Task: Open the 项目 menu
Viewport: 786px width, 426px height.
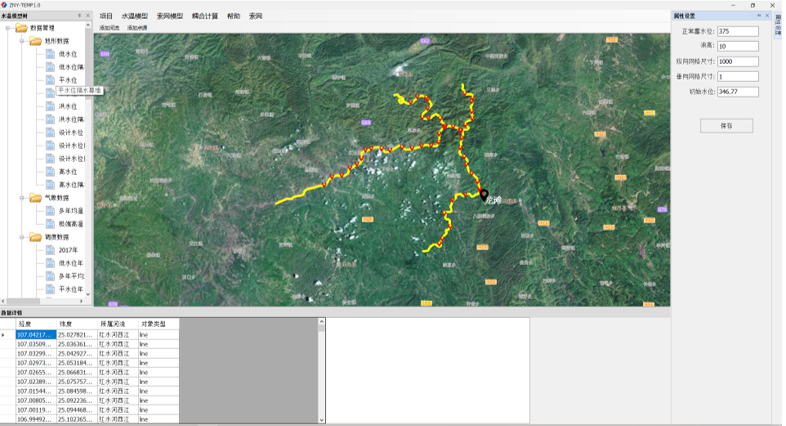Action: pyautogui.click(x=106, y=16)
